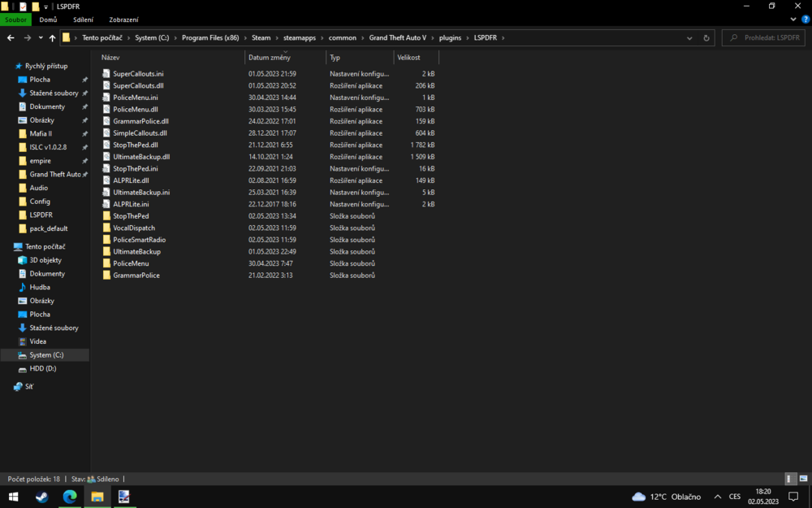Open recent locations dropdown arrow
This screenshot has height=508, width=812.
(x=41, y=38)
